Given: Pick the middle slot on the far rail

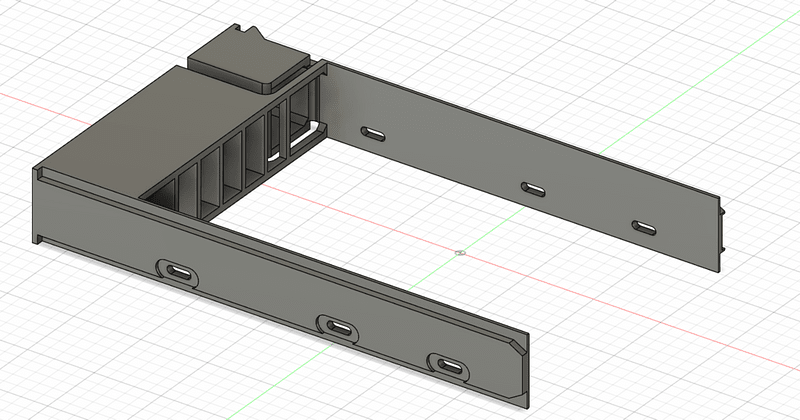Looking at the screenshot, I should pos(533,189).
